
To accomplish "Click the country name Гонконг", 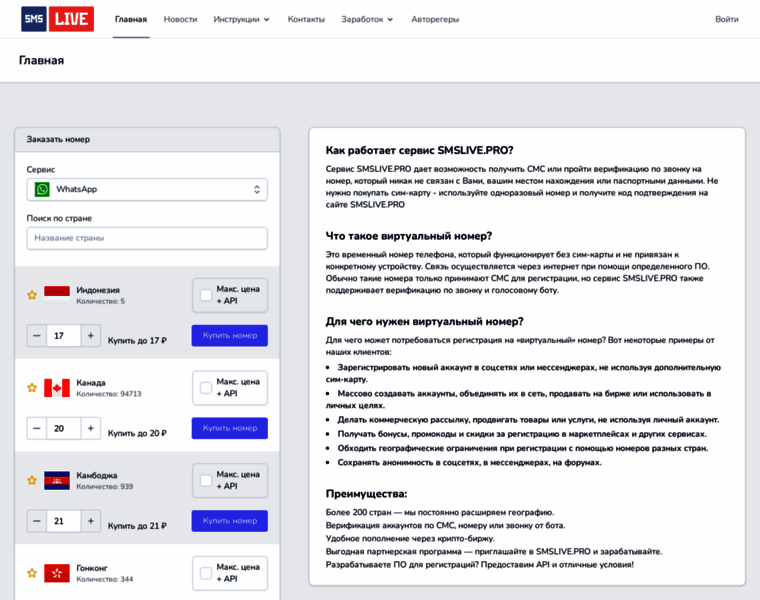I will point(92,568).
